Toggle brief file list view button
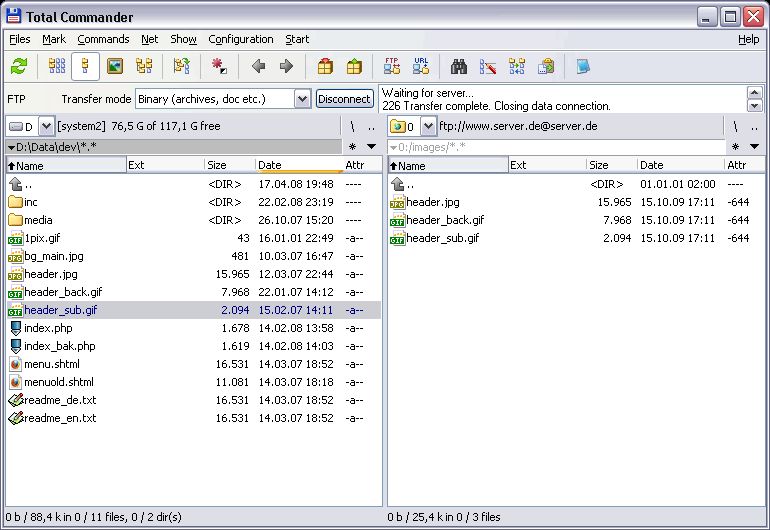The width and height of the screenshot is (770, 530). [x=57, y=67]
